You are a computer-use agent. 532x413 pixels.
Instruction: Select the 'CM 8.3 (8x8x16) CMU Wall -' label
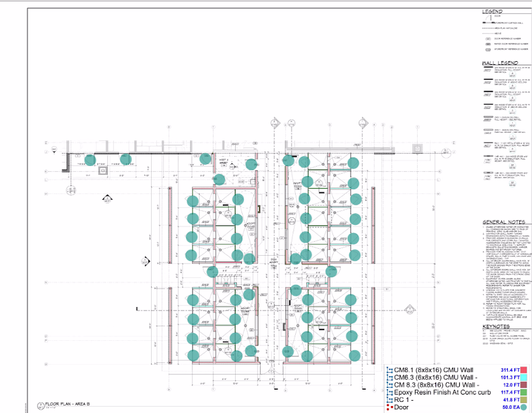[437, 385]
